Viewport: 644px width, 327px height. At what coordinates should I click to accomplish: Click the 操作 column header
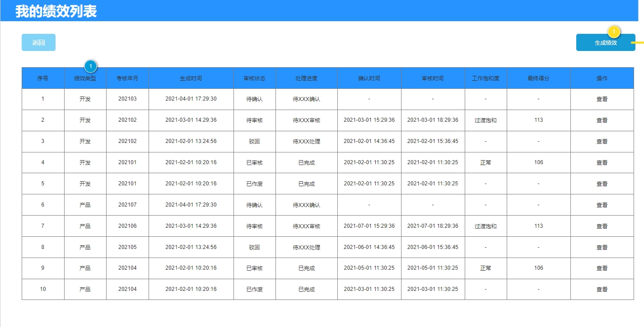pyautogui.click(x=602, y=78)
